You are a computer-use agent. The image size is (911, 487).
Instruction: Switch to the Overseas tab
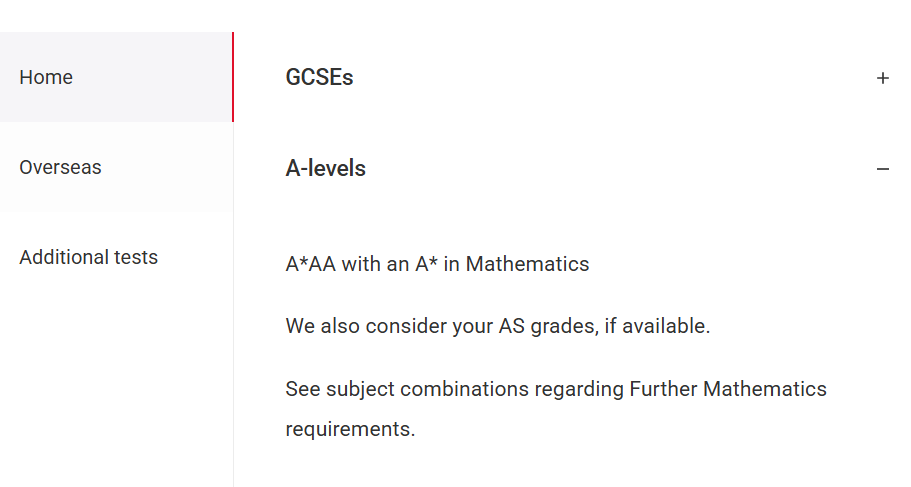(60, 167)
